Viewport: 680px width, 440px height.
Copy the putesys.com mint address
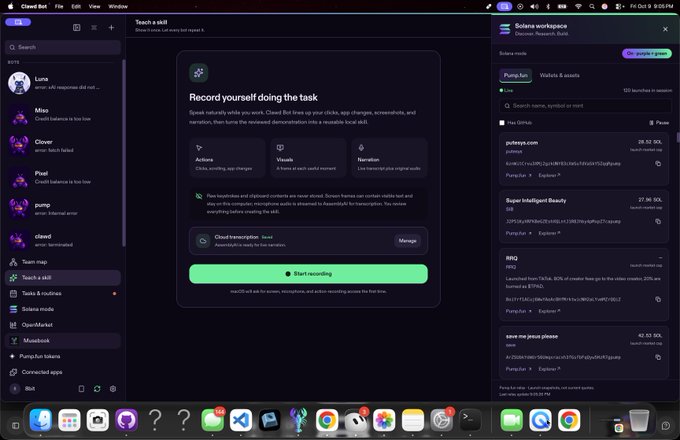658,164
